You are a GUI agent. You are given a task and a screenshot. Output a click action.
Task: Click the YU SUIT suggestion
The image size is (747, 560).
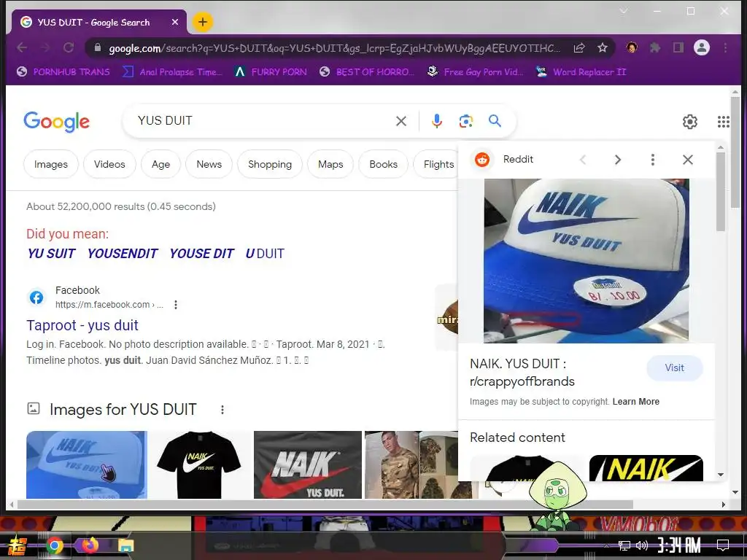(x=51, y=253)
